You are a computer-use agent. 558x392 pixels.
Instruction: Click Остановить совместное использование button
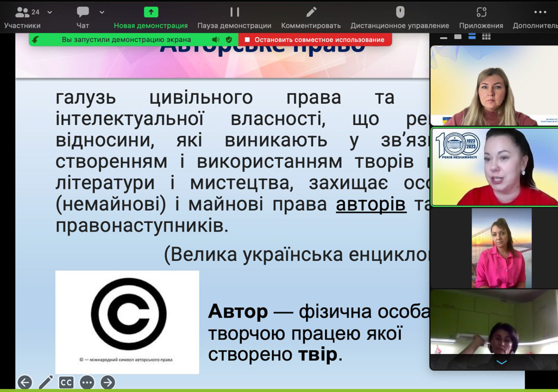(x=315, y=40)
